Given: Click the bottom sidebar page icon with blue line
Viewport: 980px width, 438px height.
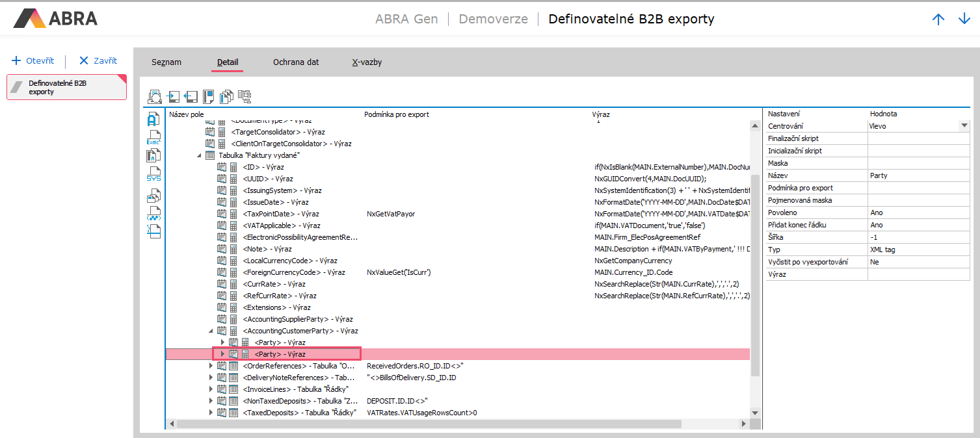Looking at the screenshot, I should 153,231.
